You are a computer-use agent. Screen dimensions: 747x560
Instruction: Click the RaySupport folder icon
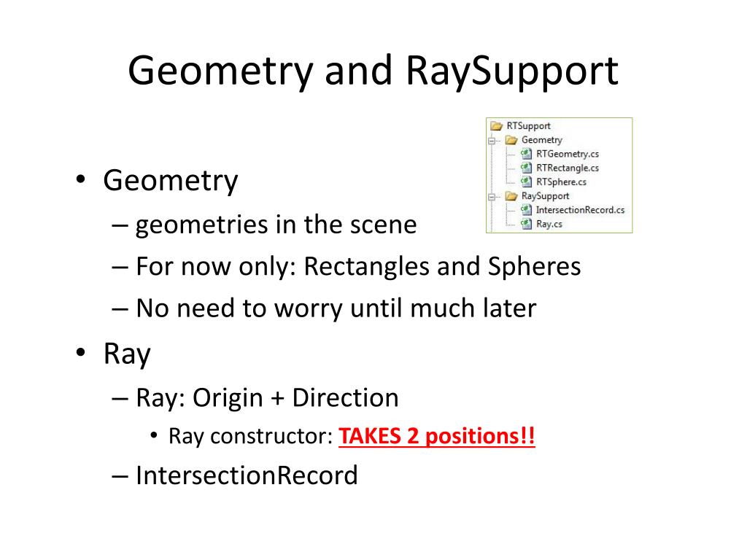click(x=511, y=195)
